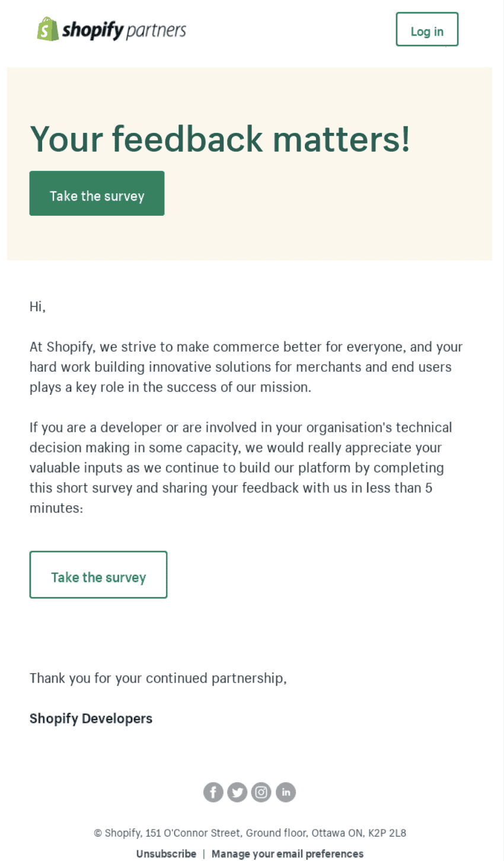Click the "Your feedback matters!" headline
This screenshot has width=504, height=861.
coord(219,139)
